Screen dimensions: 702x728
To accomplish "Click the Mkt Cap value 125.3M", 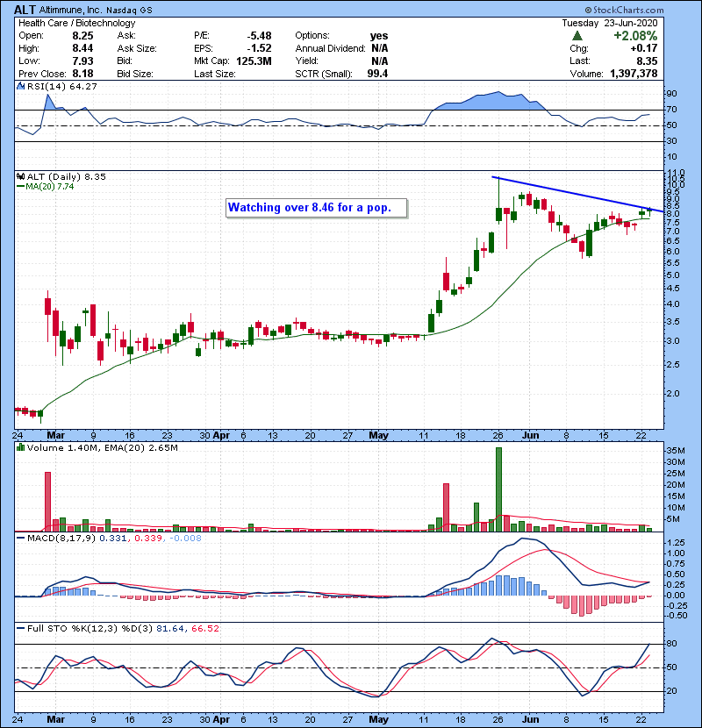I will [x=254, y=61].
